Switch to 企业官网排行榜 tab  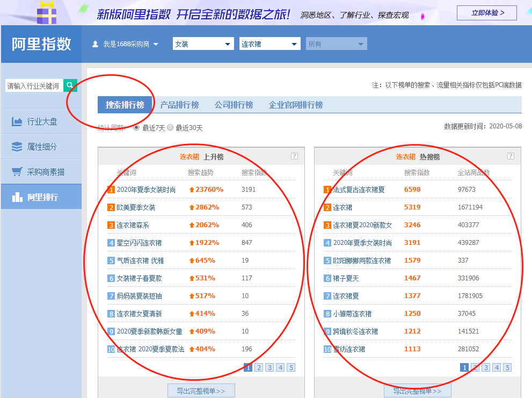coord(295,105)
